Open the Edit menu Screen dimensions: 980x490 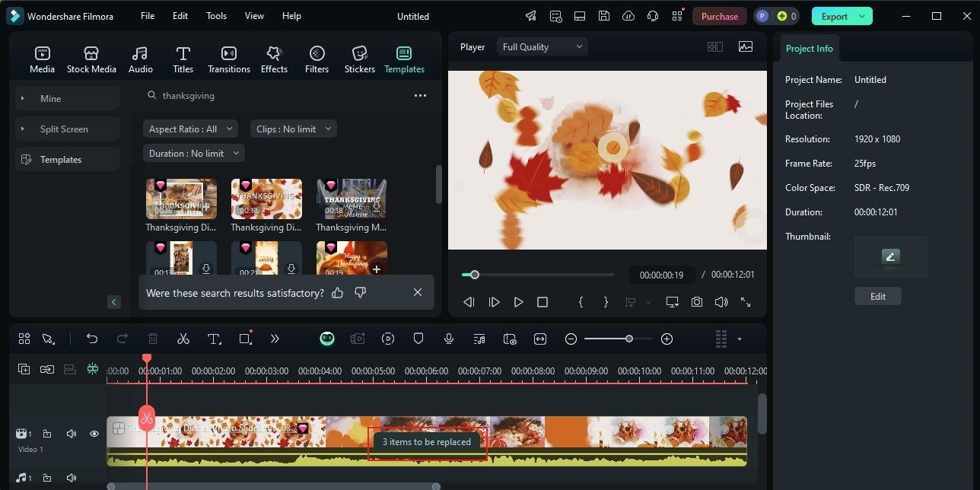click(x=180, y=16)
